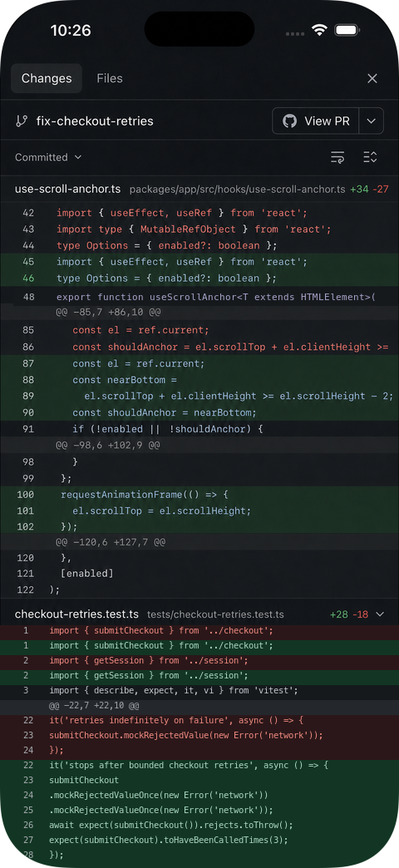Switch to the Files tab
This screenshot has width=399, height=868.
[110, 79]
